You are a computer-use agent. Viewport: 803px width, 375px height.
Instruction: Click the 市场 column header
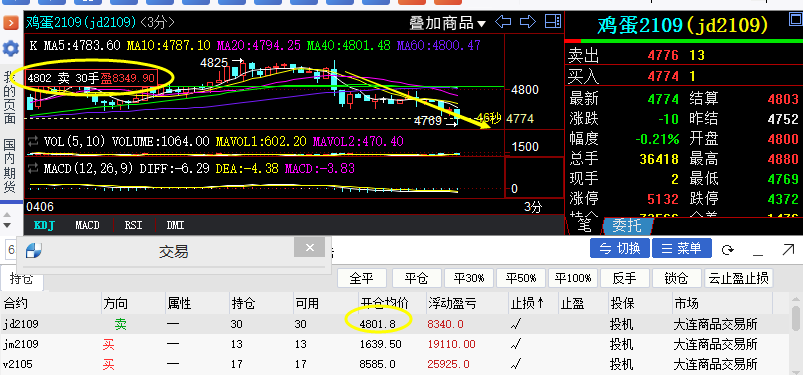686,304
